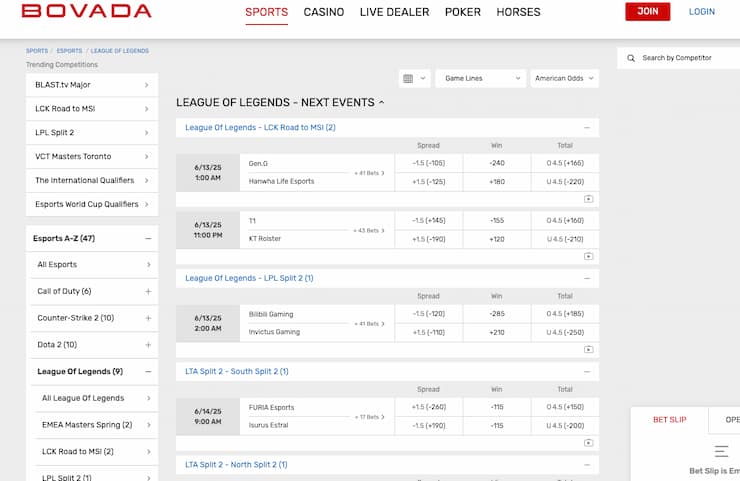740x481 pixels.
Task: Select Gen.G win odds -240
Action: (x=497, y=163)
